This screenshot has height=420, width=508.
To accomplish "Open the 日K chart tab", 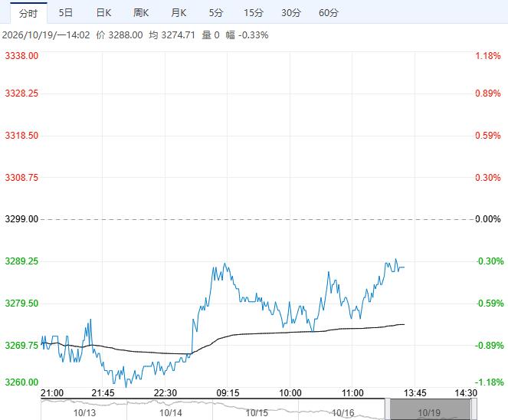I will coord(103,13).
